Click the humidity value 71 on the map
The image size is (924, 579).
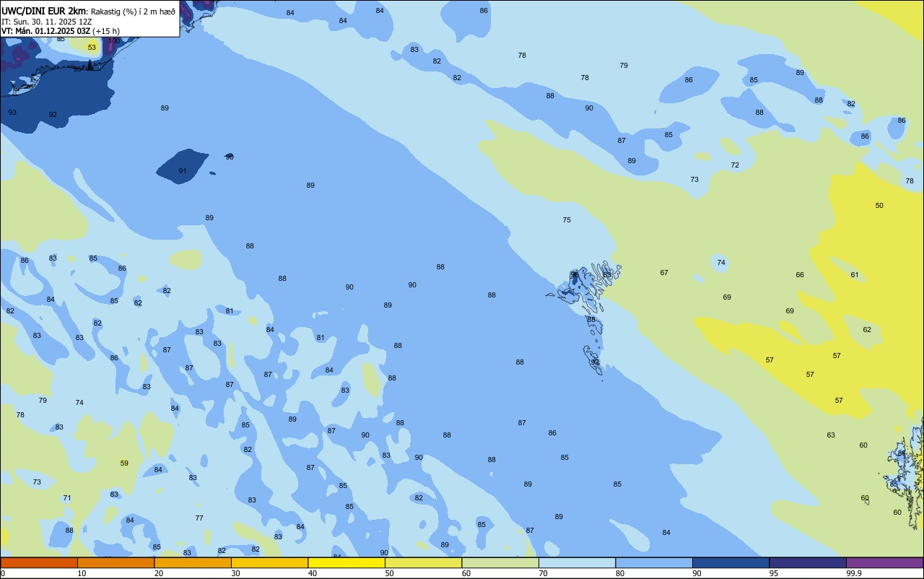tap(67, 498)
